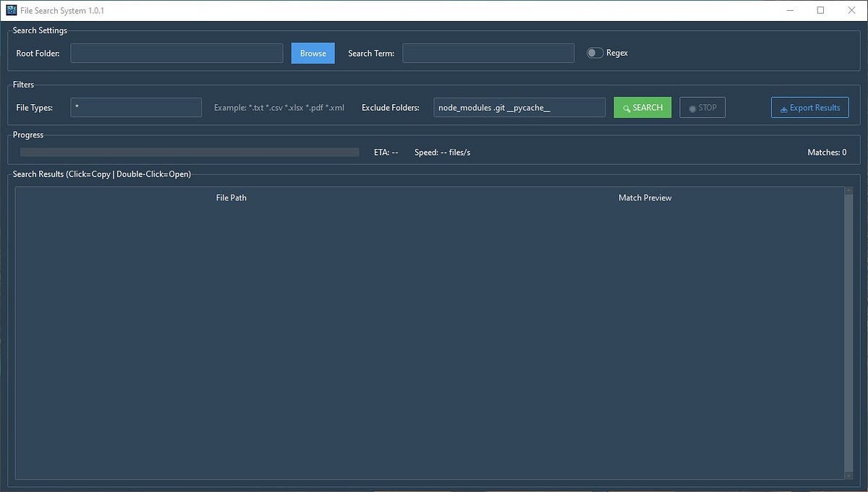Click the search progress bar

(x=190, y=153)
